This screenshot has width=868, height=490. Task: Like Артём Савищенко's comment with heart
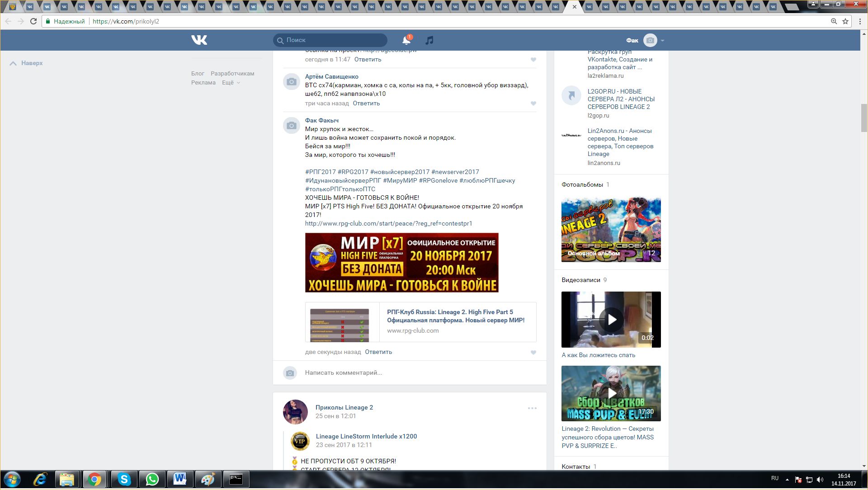(x=533, y=104)
